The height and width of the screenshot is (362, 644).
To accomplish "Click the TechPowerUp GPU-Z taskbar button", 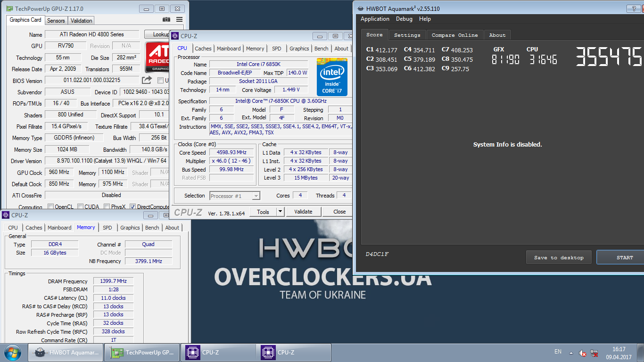I will [142, 353].
